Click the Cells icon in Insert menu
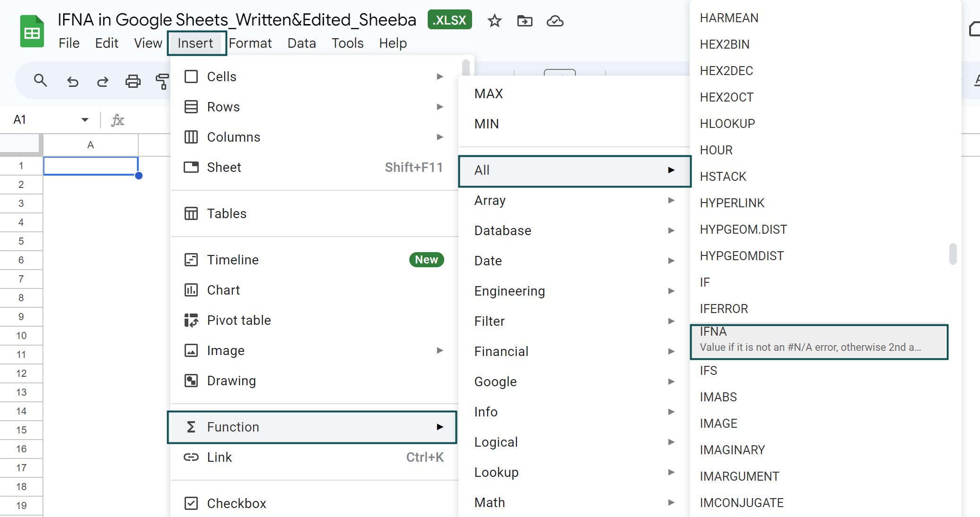The width and height of the screenshot is (980, 517). coord(191,76)
